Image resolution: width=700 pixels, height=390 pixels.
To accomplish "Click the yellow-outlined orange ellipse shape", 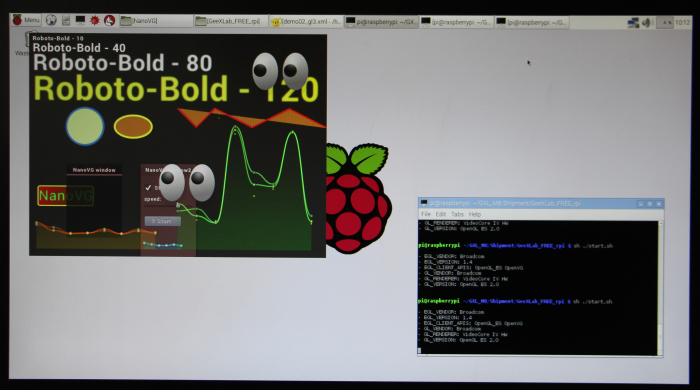I will tap(133, 127).
